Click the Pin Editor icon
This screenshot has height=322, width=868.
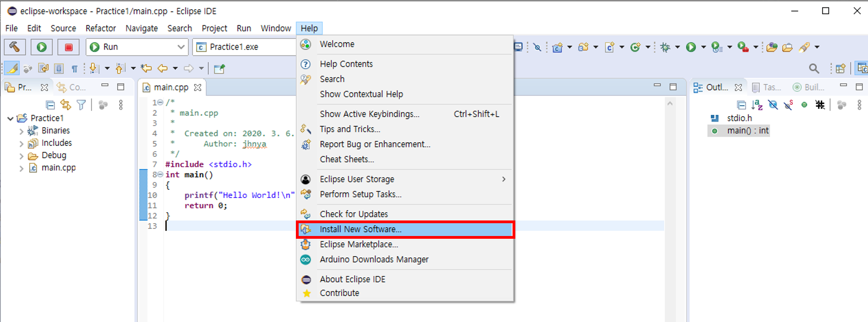(220, 69)
